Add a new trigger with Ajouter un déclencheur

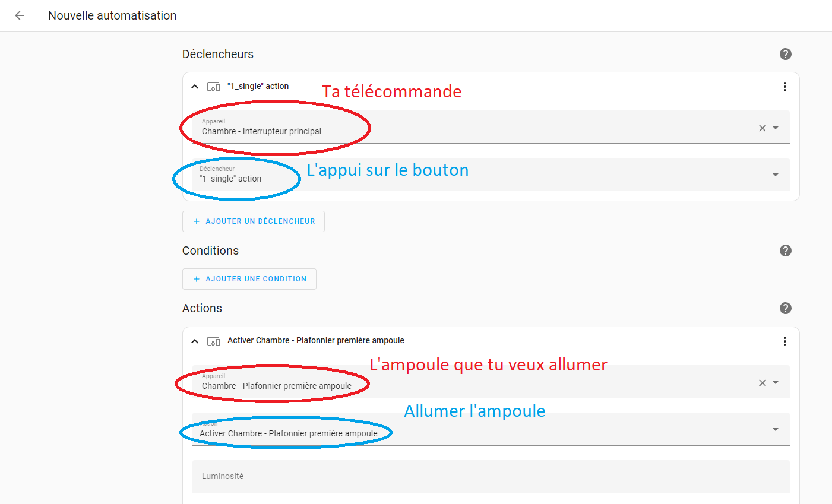[254, 221]
